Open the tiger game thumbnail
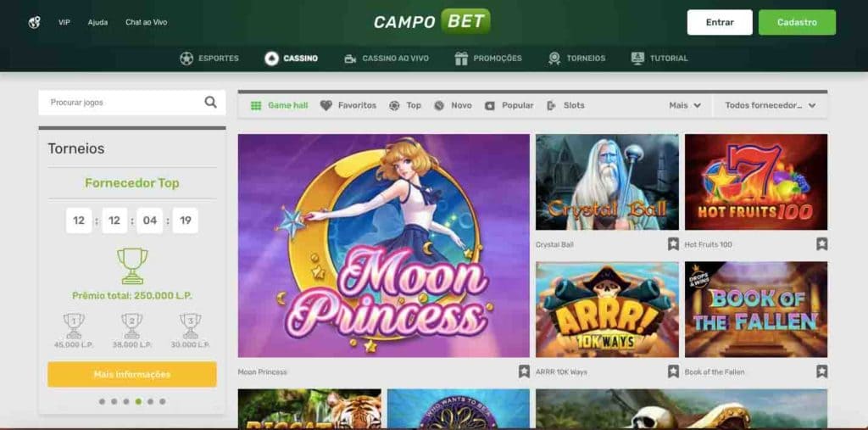Image resolution: width=868 pixels, height=430 pixels. [x=309, y=409]
